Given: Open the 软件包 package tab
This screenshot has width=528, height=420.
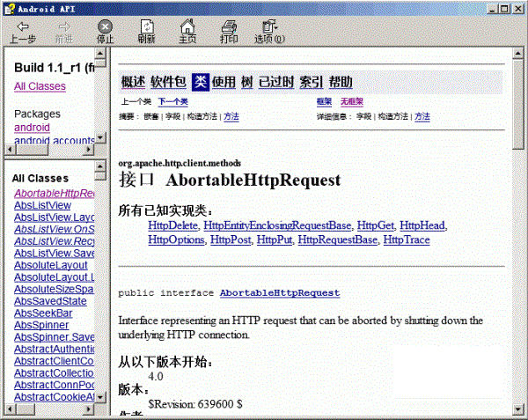Looking at the screenshot, I should pos(168,82).
